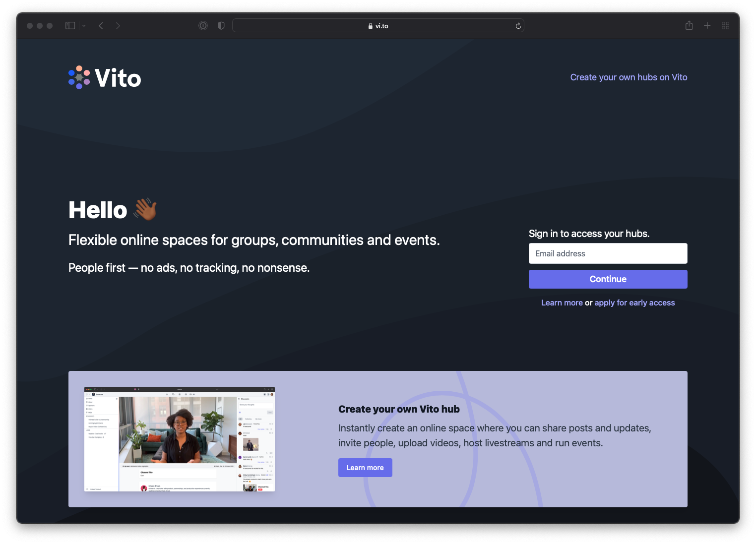
Task: Click apply for early access
Action: point(634,302)
